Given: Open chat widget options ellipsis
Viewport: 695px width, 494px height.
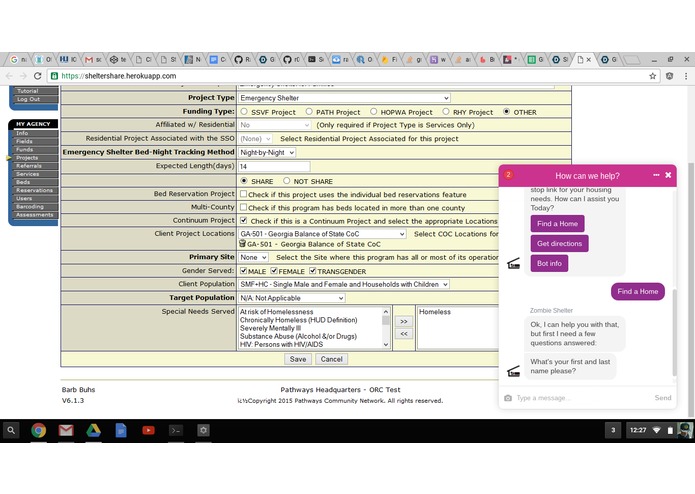Looking at the screenshot, I should (x=656, y=175).
